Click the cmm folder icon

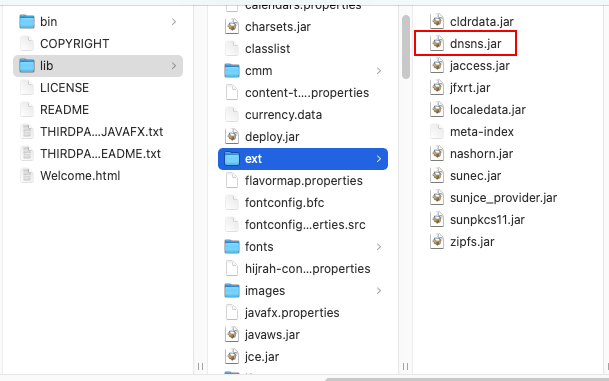point(232,71)
